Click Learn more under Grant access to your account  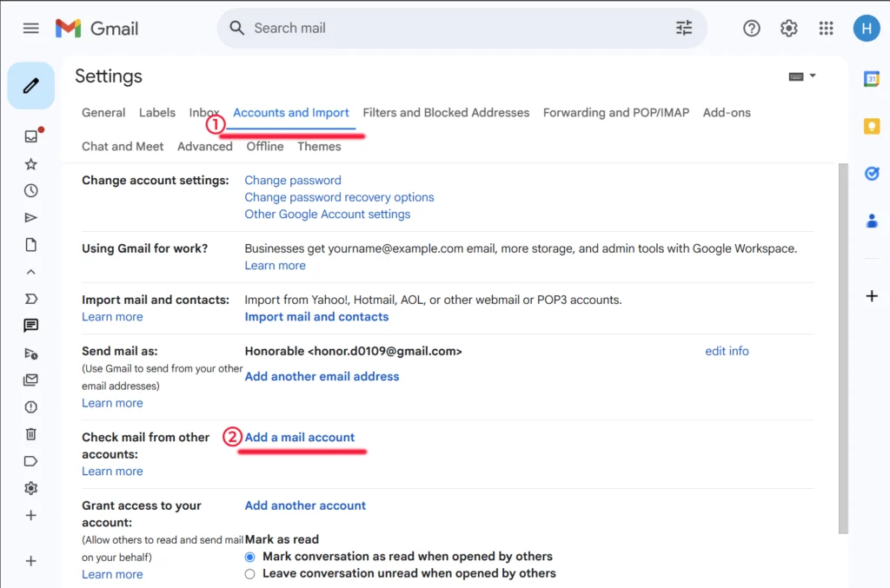click(112, 574)
